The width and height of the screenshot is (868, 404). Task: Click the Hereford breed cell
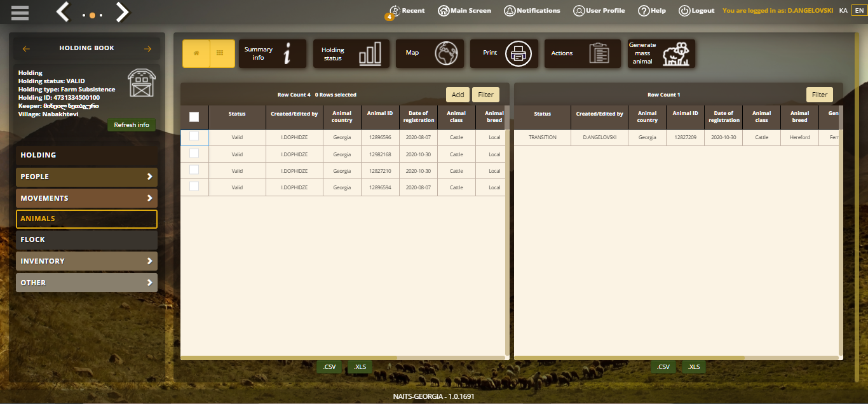point(799,137)
